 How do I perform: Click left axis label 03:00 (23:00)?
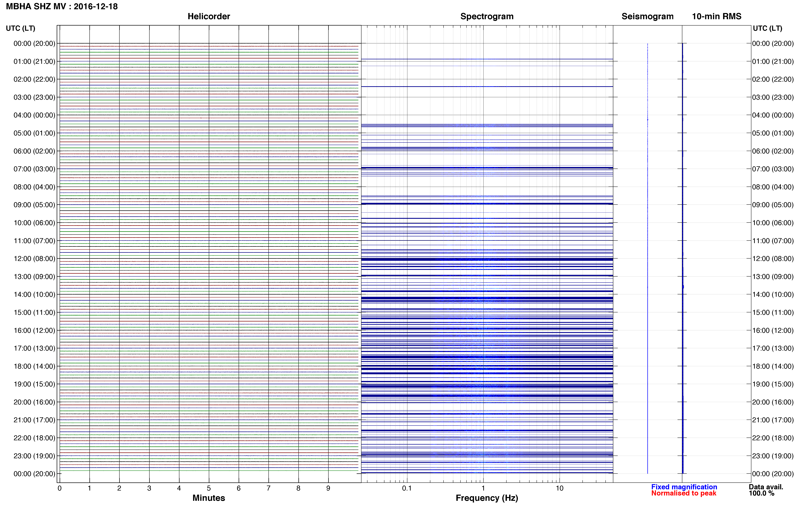(x=34, y=97)
